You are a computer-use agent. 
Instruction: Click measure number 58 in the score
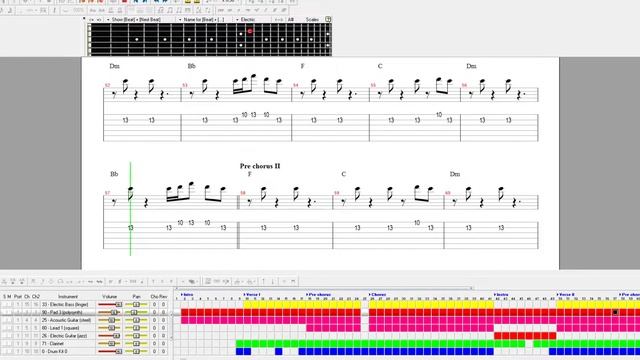243,193
